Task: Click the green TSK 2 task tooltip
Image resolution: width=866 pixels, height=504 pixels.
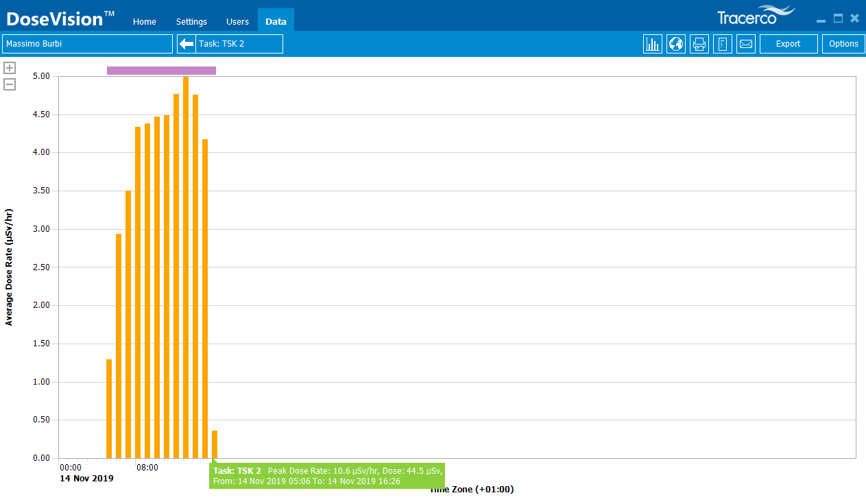Action: coord(327,476)
